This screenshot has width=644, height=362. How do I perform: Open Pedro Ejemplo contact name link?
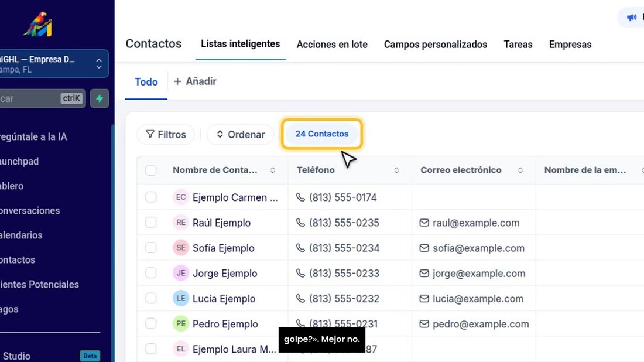(x=225, y=324)
